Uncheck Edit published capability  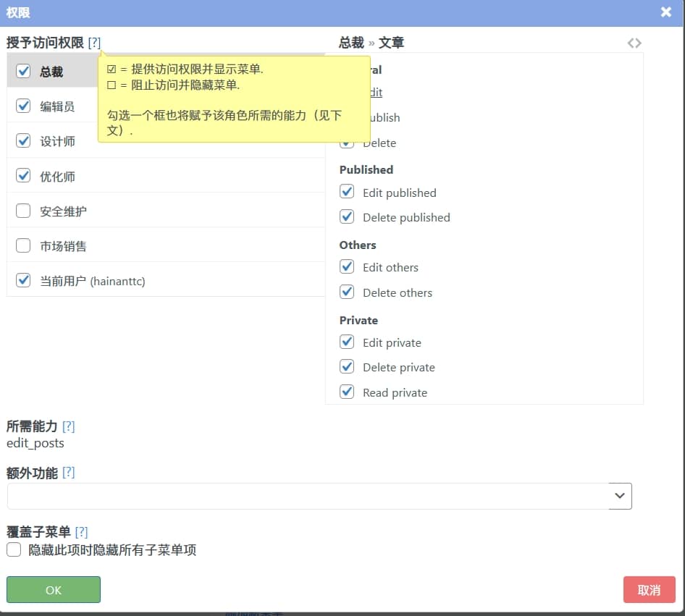pos(348,193)
